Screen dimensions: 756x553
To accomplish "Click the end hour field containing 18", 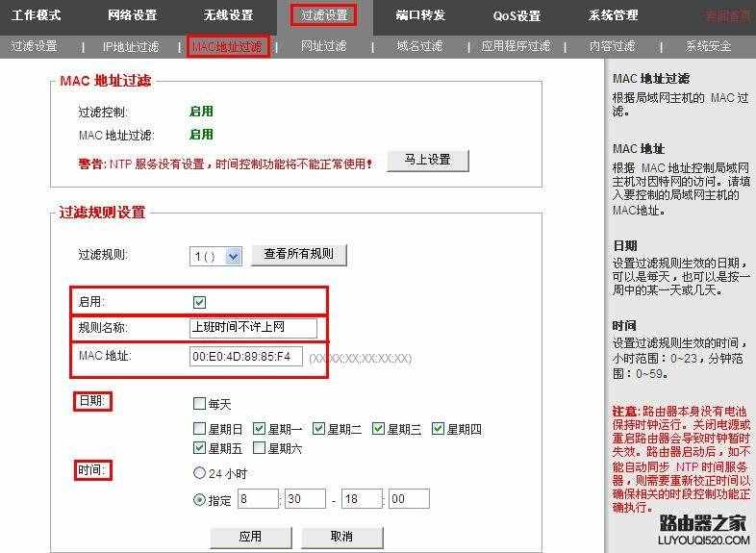I will (x=362, y=498).
